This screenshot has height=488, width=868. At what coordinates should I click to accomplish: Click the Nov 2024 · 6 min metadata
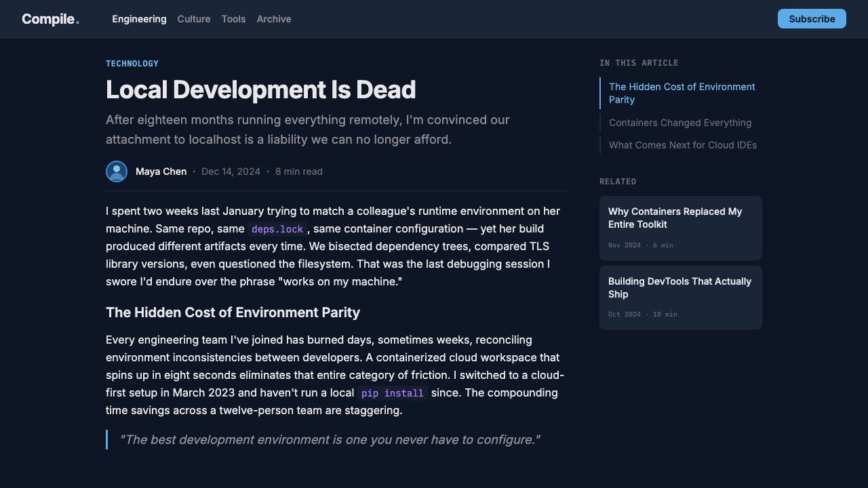641,245
